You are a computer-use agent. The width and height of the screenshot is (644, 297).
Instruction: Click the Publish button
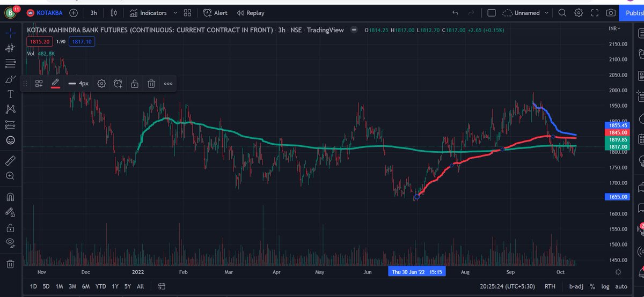coord(632,13)
